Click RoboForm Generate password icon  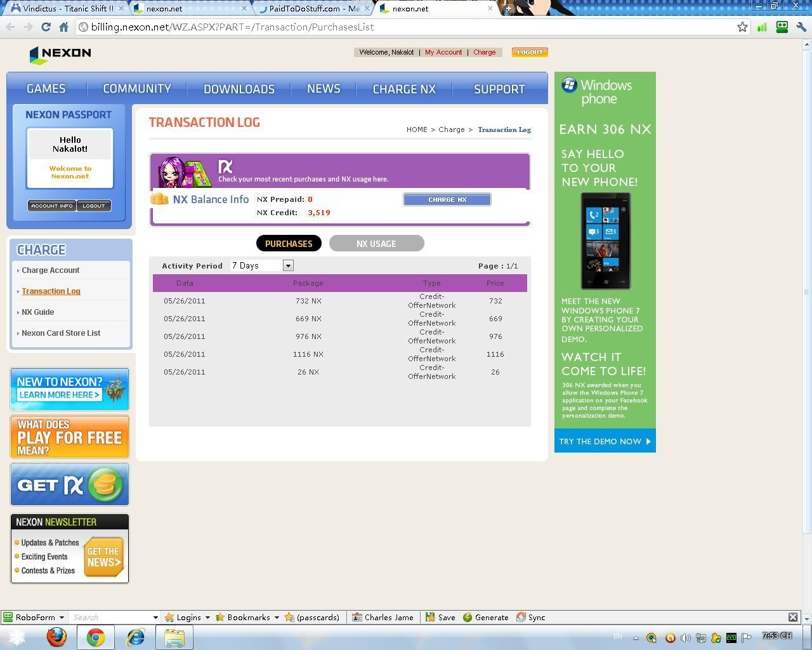click(x=486, y=617)
